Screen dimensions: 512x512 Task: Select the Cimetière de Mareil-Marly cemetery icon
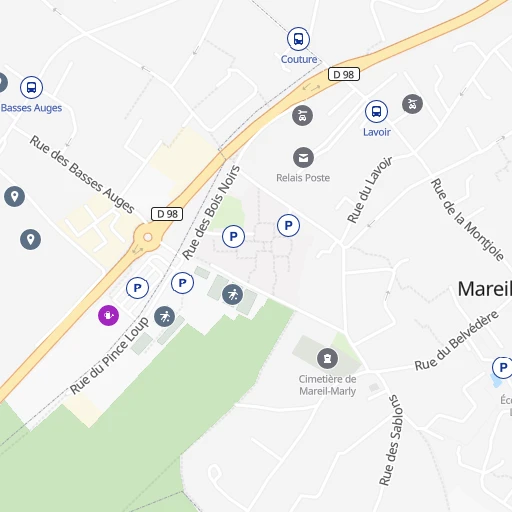pos(327,359)
